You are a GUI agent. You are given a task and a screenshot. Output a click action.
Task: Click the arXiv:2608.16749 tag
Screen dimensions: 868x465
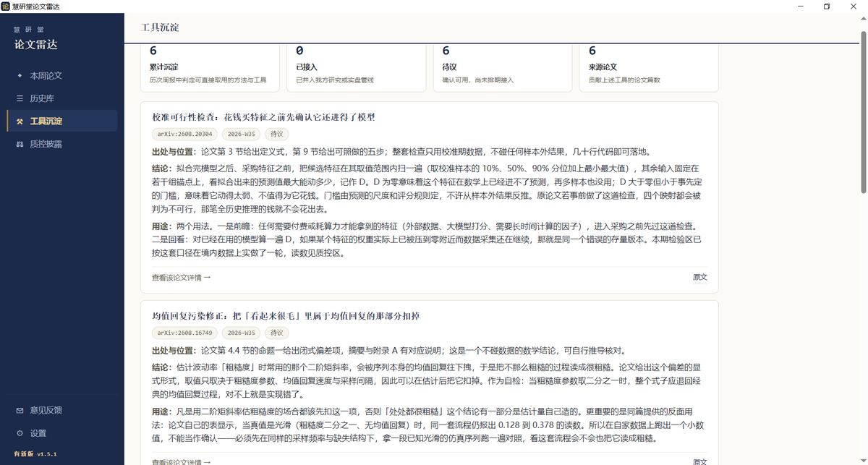pyautogui.click(x=183, y=333)
